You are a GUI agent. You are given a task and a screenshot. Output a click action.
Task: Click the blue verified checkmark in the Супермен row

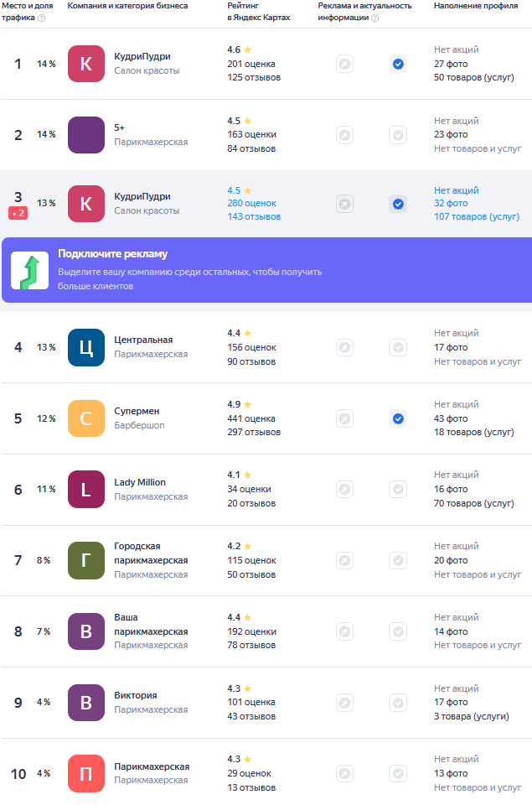click(x=398, y=419)
